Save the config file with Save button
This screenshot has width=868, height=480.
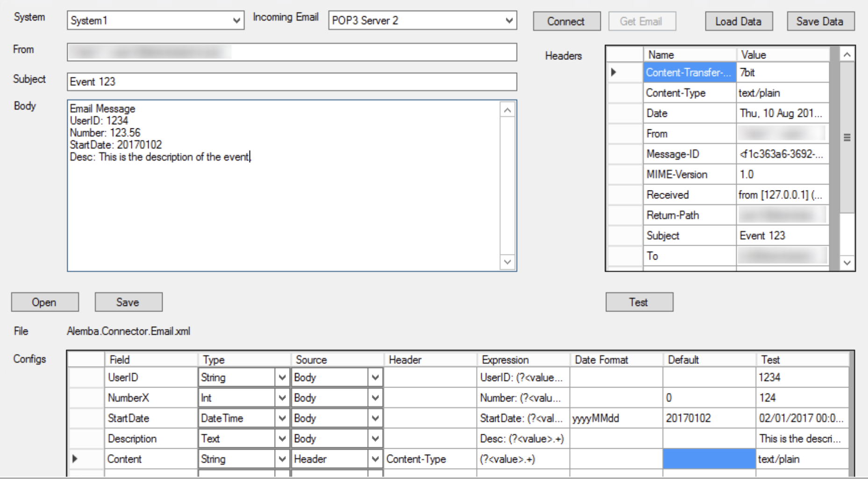tap(128, 302)
